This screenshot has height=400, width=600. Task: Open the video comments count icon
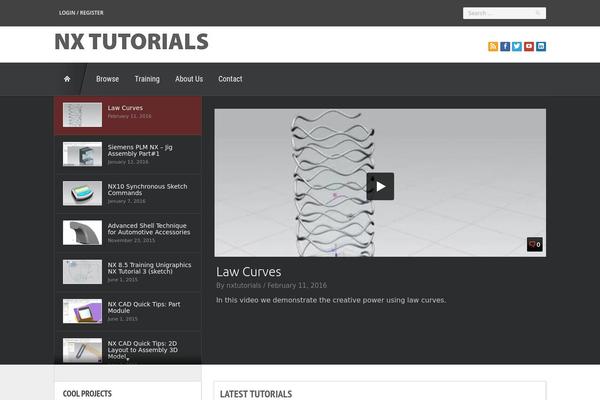pyautogui.click(x=535, y=244)
